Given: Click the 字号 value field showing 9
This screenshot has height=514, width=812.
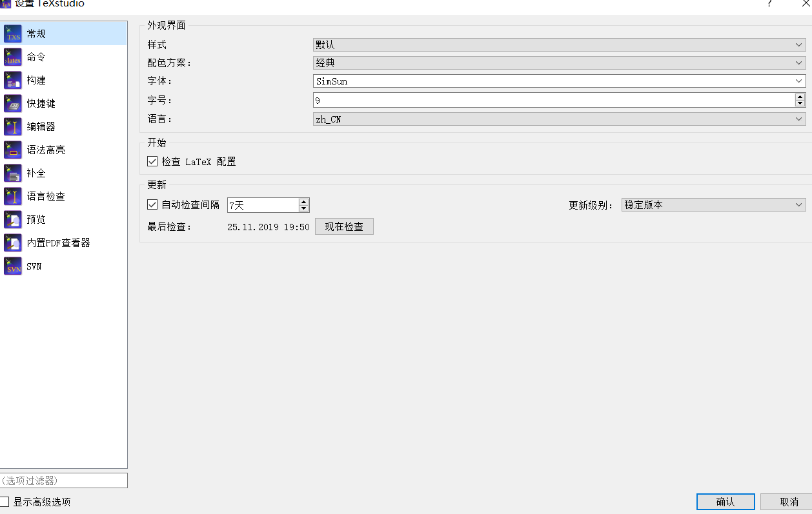Looking at the screenshot, I should click(554, 100).
